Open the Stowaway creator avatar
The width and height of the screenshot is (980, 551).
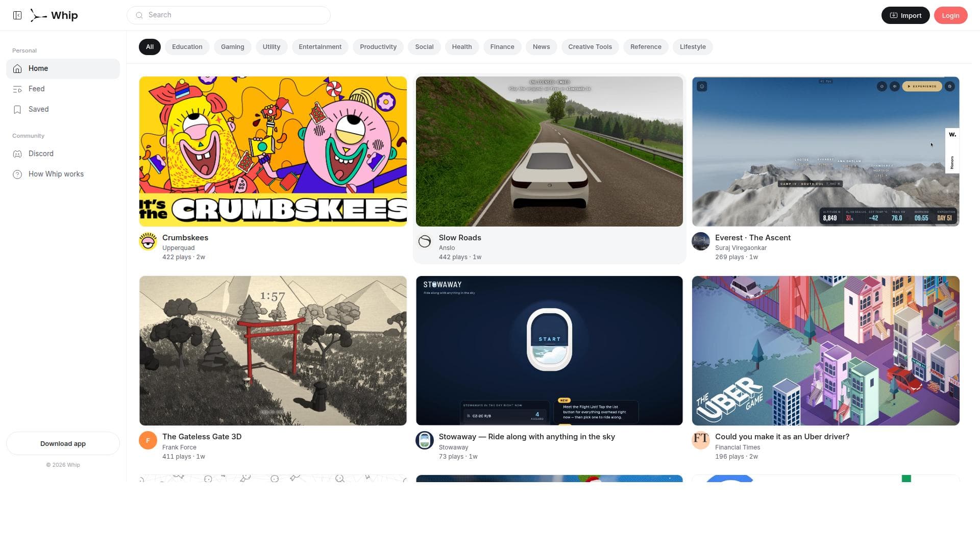(x=425, y=440)
